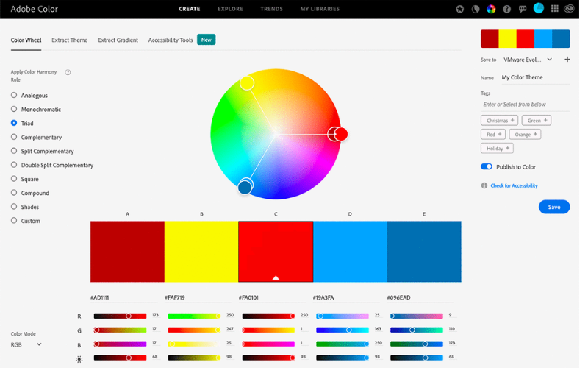The width and height of the screenshot is (588, 368).
Task: Click the plus icon to add library
Action: pyautogui.click(x=567, y=60)
